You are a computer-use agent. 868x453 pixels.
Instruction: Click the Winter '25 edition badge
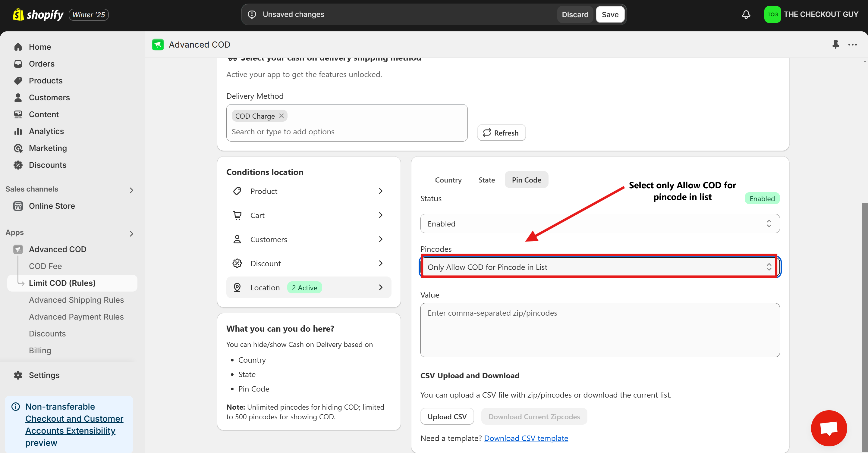click(x=89, y=14)
